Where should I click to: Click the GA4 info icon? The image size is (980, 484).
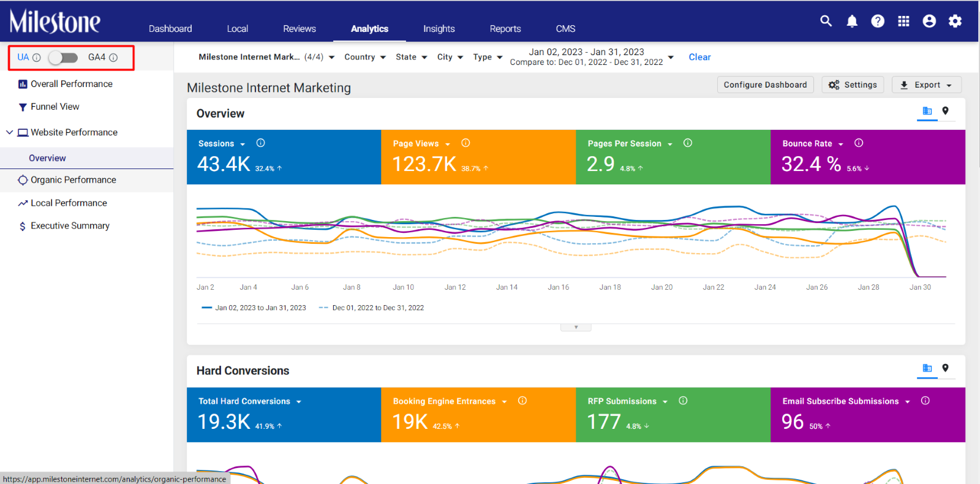coord(113,58)
